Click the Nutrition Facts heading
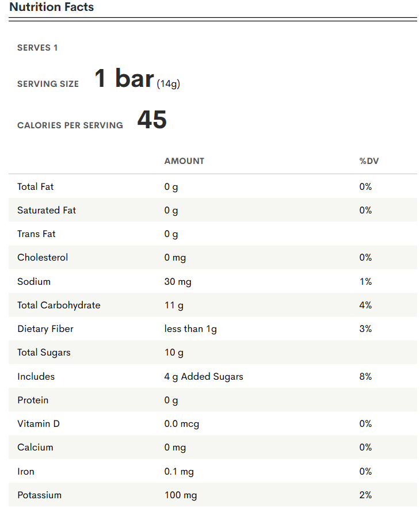The image size is (420, 508). [52, 7]
